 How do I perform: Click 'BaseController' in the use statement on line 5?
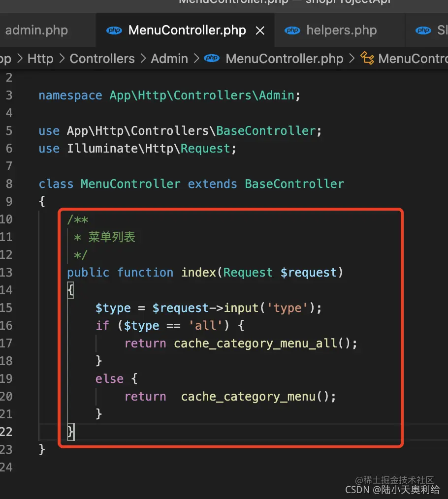[266, 131]
